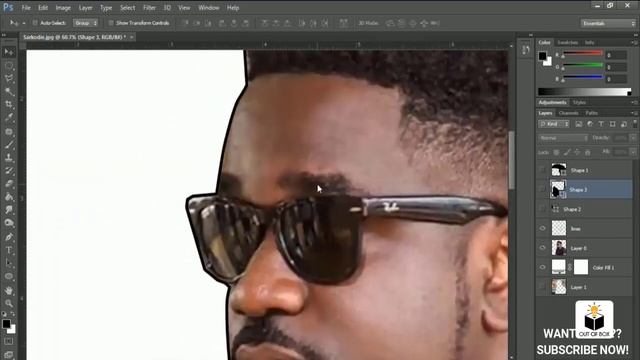640x360 pixels.
Task: Select the Brush tool
Action: pos(9,144)
